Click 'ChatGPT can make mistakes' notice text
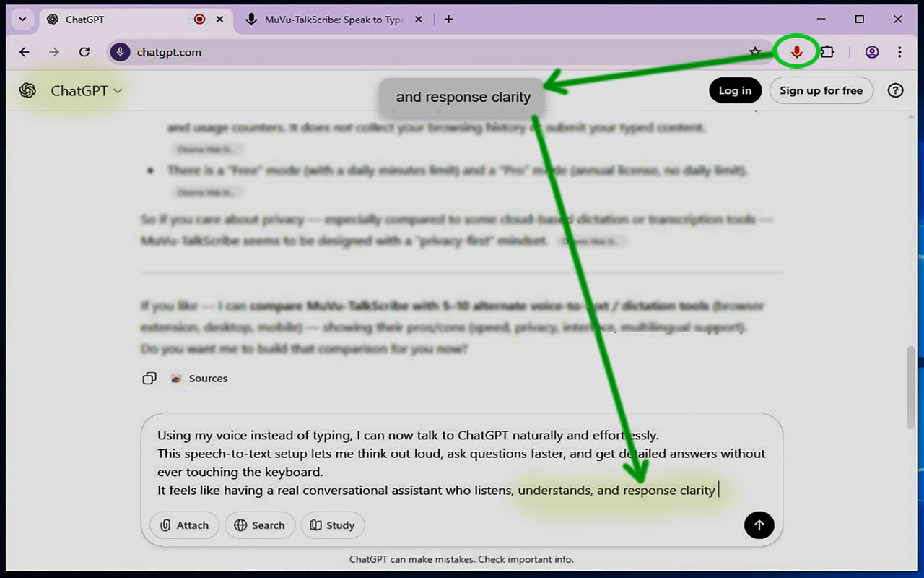 pyautogui.click(x=461, y=559)
